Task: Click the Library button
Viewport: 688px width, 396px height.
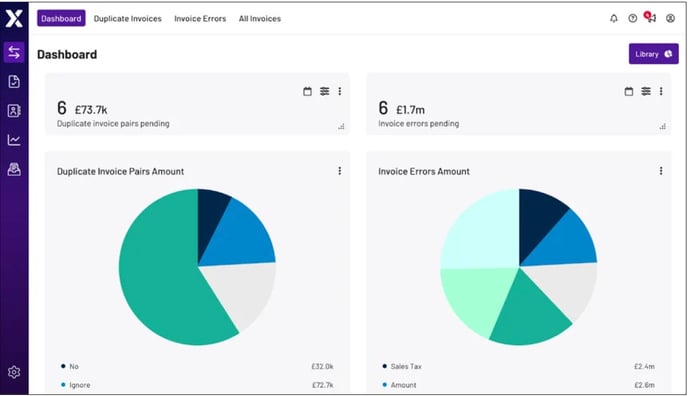Action: (x=653, y=54)
